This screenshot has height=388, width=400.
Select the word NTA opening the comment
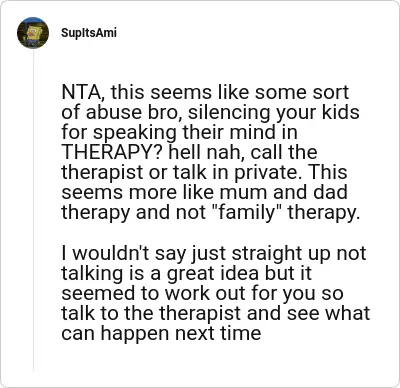(x=82, y=92)
